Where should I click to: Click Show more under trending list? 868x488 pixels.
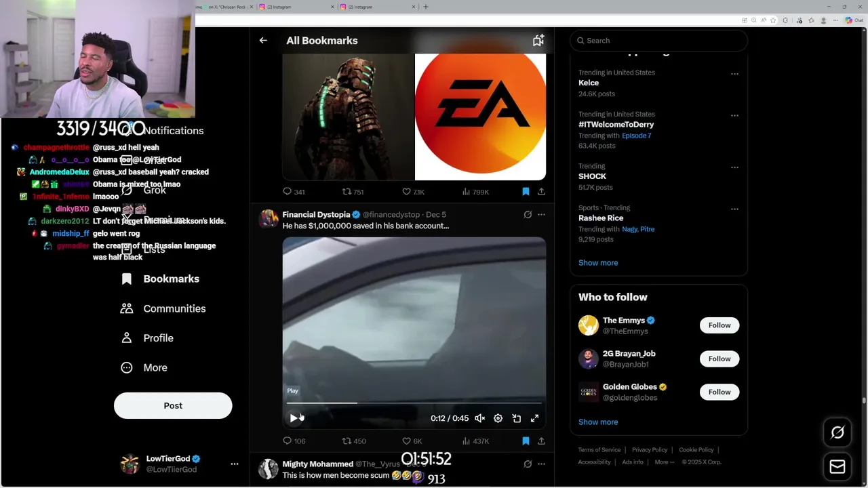pos(598,263)
